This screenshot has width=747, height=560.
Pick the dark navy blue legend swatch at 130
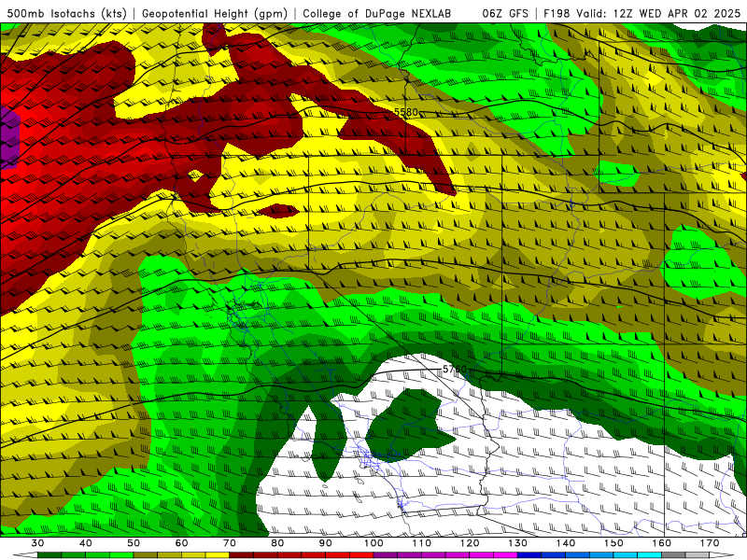point(529,555)
